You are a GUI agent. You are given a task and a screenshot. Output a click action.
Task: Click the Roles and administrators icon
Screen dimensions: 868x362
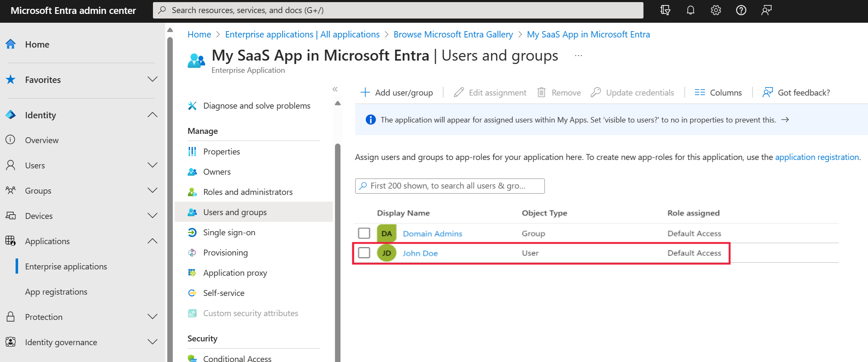pyautogui.click(x=192, y=192)
